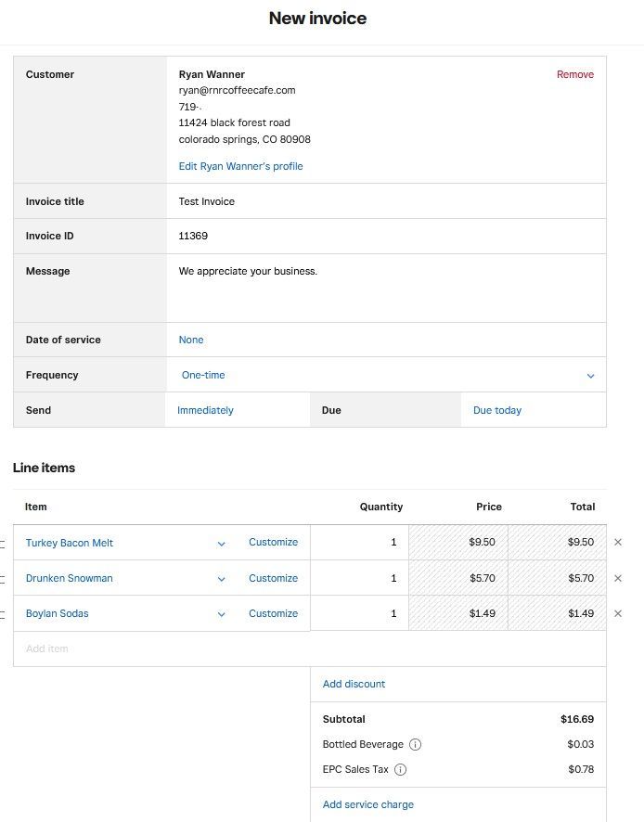644x822 pixels.
Task: Expand the Turkey Bacon Melt item dropdown
Action: click(x=221, y=544)
